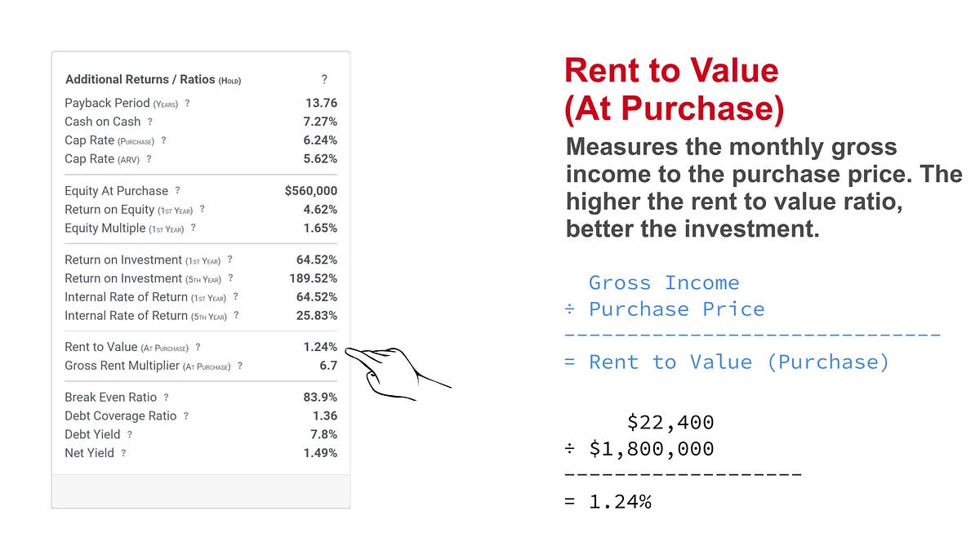Click the Return on Equity question mark

(201, 210)
